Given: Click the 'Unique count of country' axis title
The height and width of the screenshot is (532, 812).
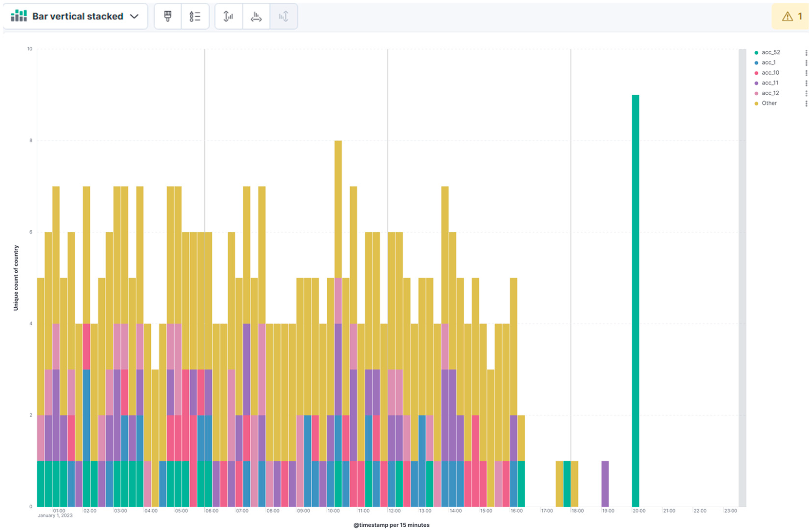Looking at the screenshot, I should [x=16, y=278].
